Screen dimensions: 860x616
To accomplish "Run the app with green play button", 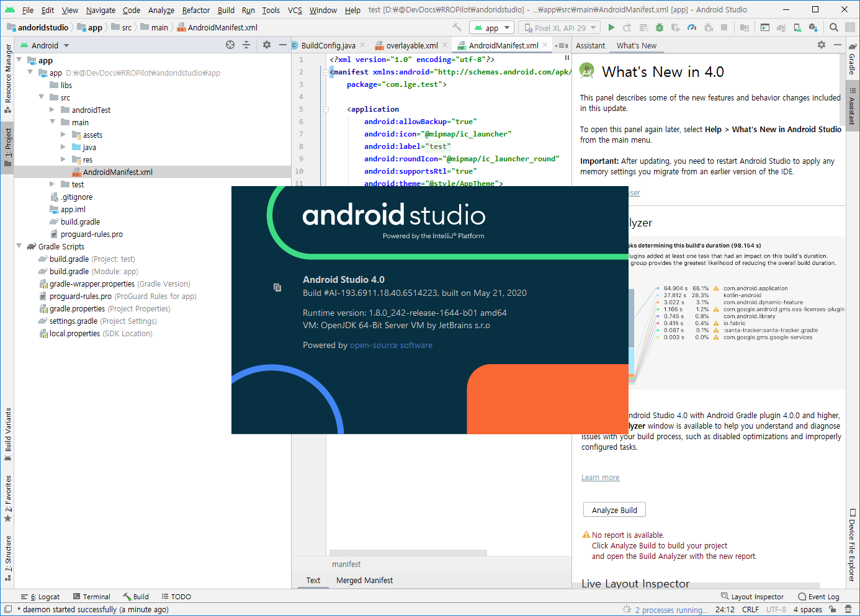I will click(611, 27).
